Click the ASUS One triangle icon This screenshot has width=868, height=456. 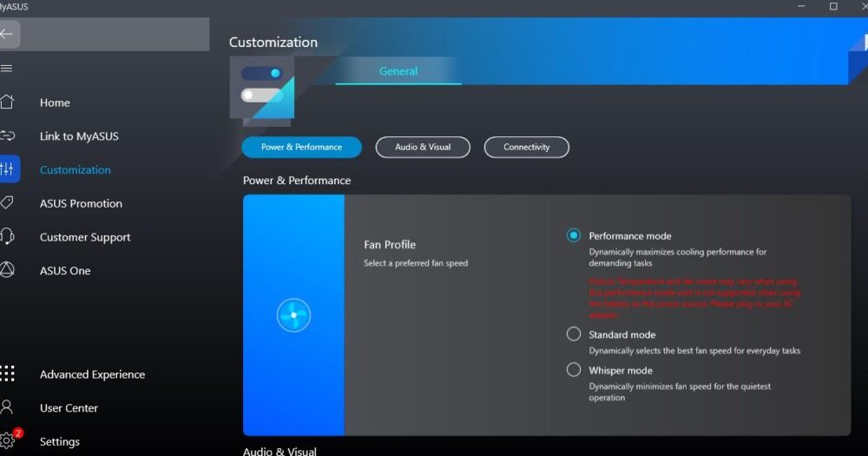[7, 270]
